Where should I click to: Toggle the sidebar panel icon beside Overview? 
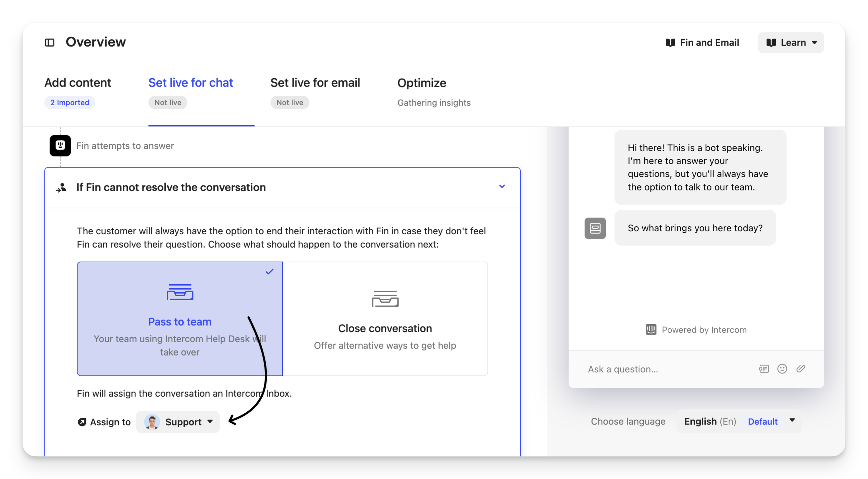pyautogui.click(x=50, y=43)
